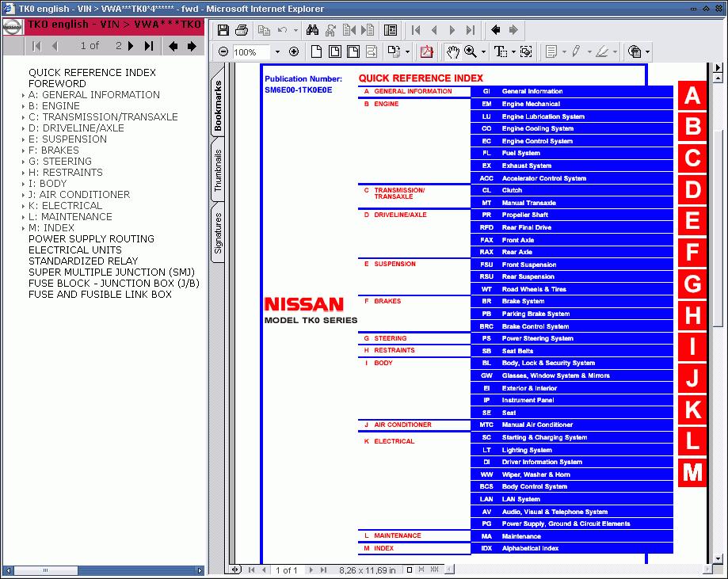Viewport: 728px width, 579px height.
Task: Jump to section G using red letter tab
Action: [x=692, y=284]
